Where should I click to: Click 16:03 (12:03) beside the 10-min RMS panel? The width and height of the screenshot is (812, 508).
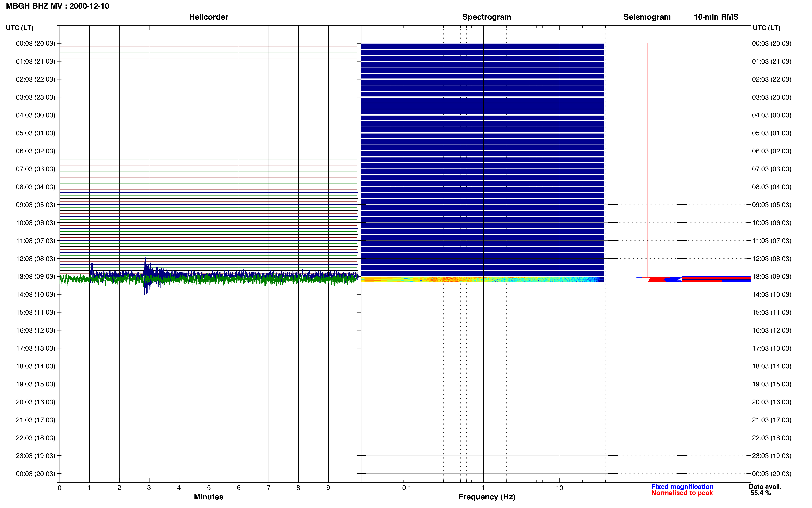772,330
